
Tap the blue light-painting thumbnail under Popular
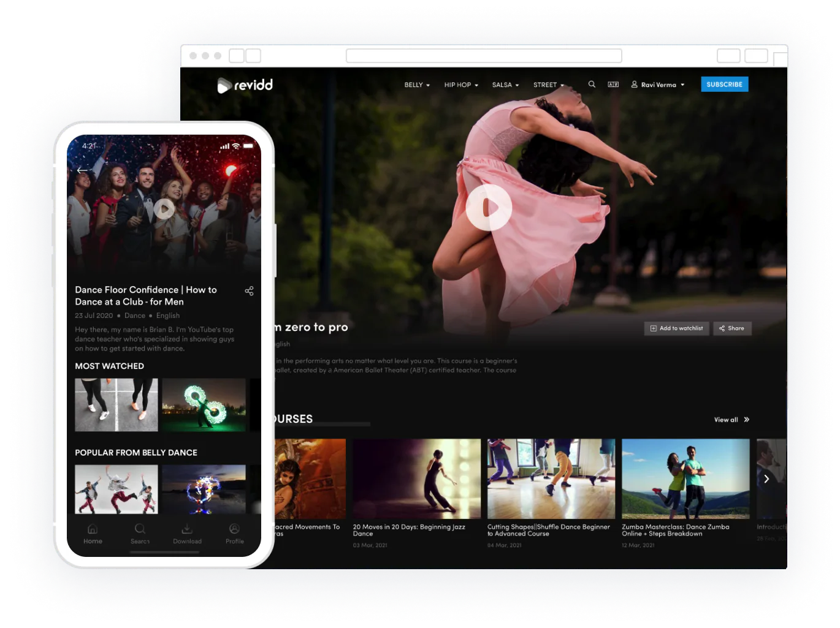click(x=204, y=489)
